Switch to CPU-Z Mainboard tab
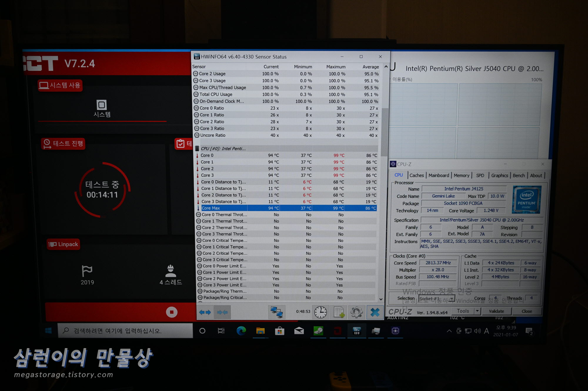This screenshot has height=391, width=588. (439, 176)
